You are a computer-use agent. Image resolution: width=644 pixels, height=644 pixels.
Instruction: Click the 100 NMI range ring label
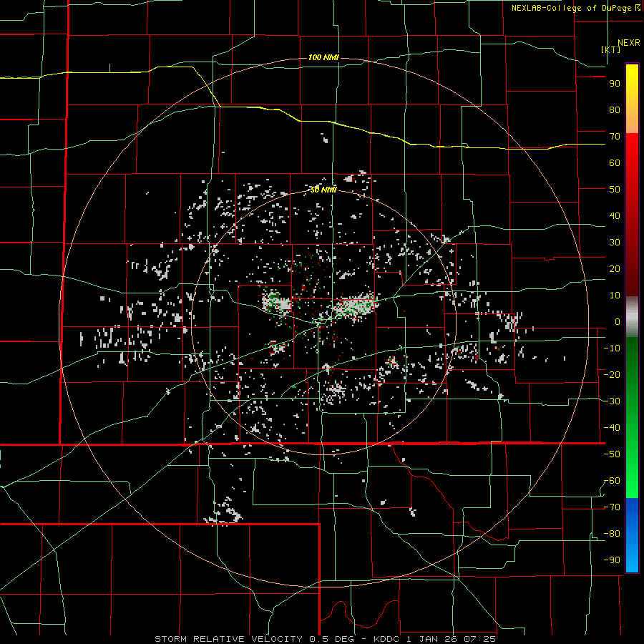323,57
